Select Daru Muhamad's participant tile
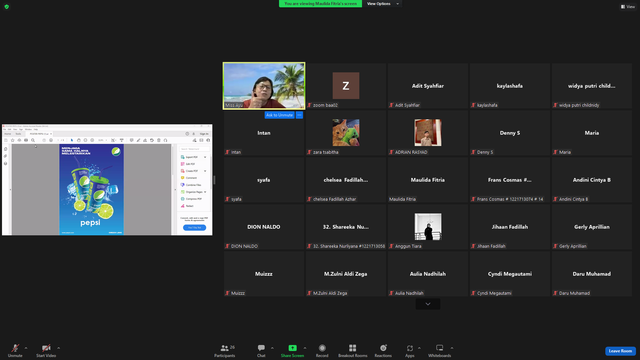640x360 pixels. pyautogui.click(x=592, y=274)
